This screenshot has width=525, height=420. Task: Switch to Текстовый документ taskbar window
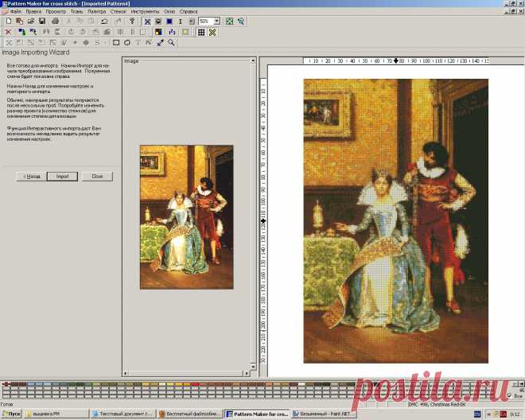click(x=122, y=414)
